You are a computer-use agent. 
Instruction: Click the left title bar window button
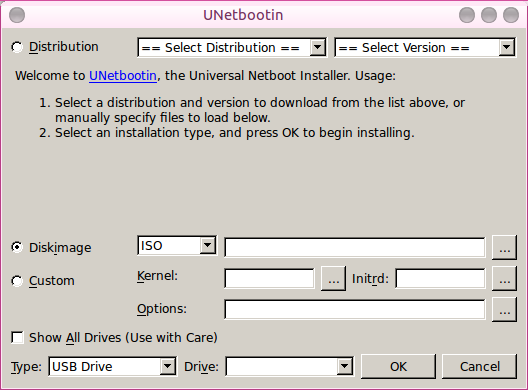(17, 15)
